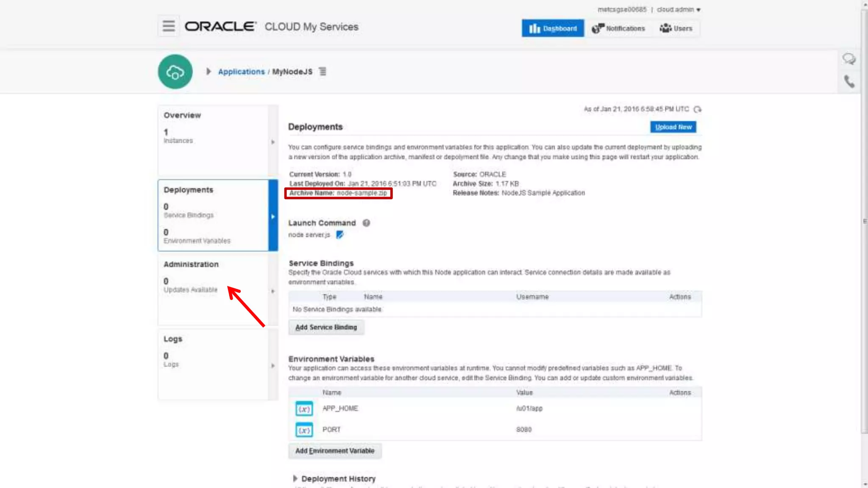Open the cloud.admin user dropdown
Screen dimensions: 868x488
point(679,9)
